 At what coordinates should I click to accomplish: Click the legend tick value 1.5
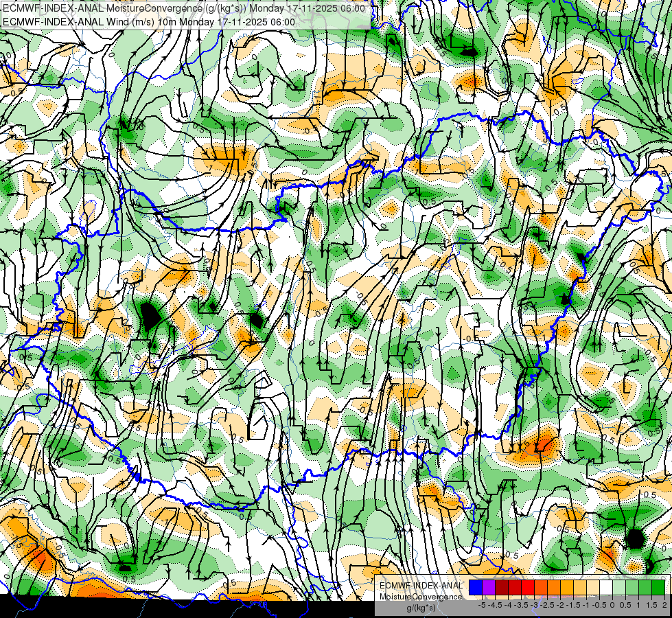coord(651,605)
